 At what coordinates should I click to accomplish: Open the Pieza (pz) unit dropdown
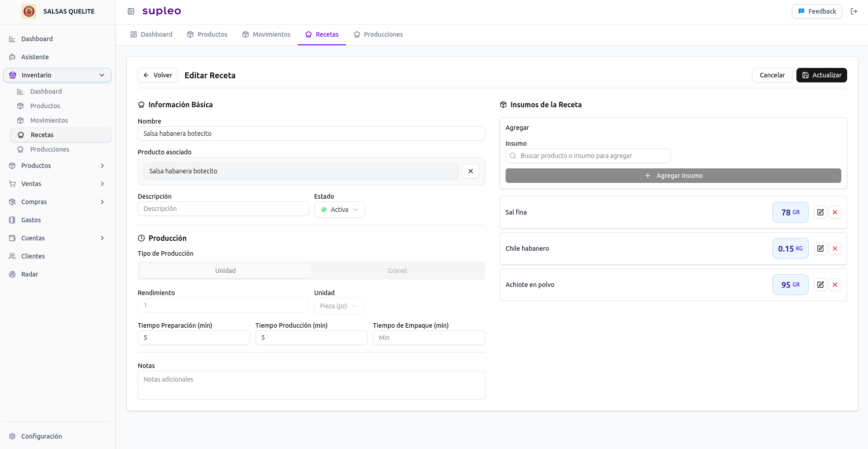tap(338, 306)
